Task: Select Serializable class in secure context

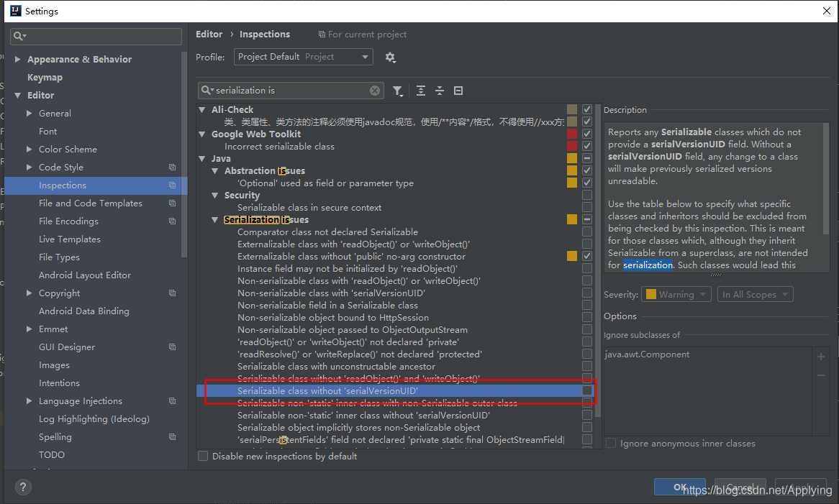Action: point(309,207)
